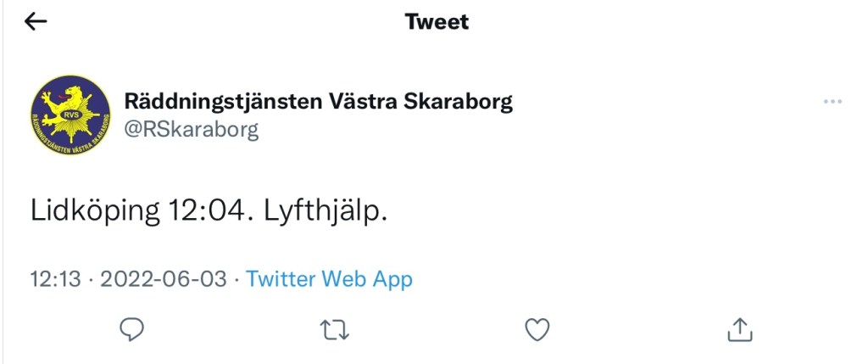The width and height of the screenshot is (868, 364).
Task: Click the Tweet header title
Action: tap(437, 22)
